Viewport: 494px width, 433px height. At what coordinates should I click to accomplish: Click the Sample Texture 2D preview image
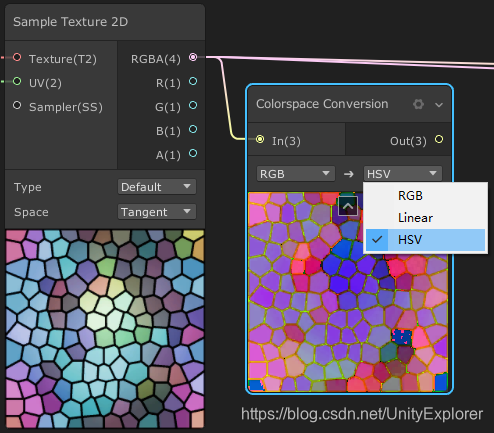point(105,329)
